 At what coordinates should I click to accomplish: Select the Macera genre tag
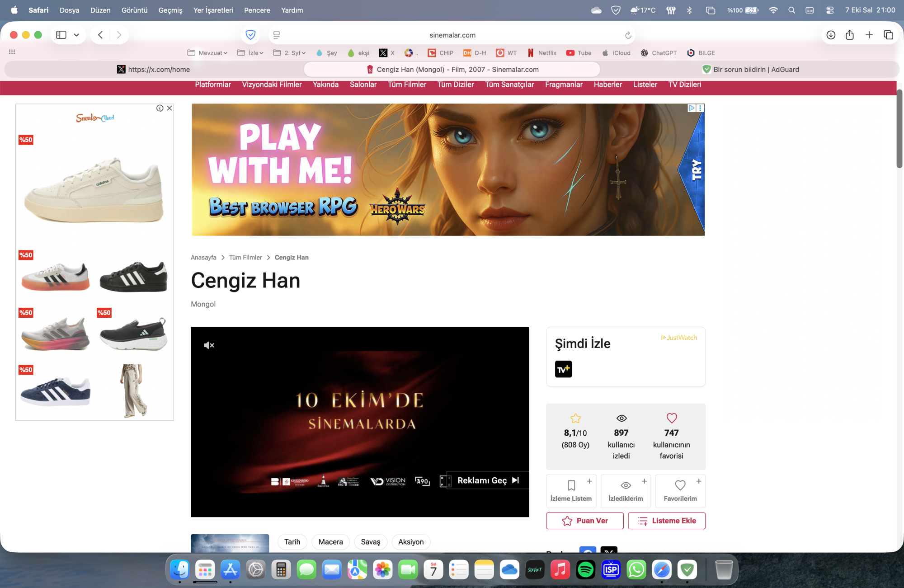[330, 541]
